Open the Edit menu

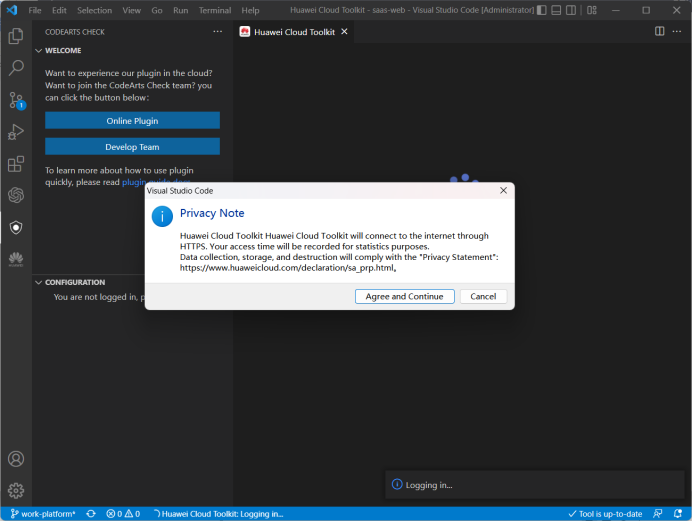coord(59,10)
